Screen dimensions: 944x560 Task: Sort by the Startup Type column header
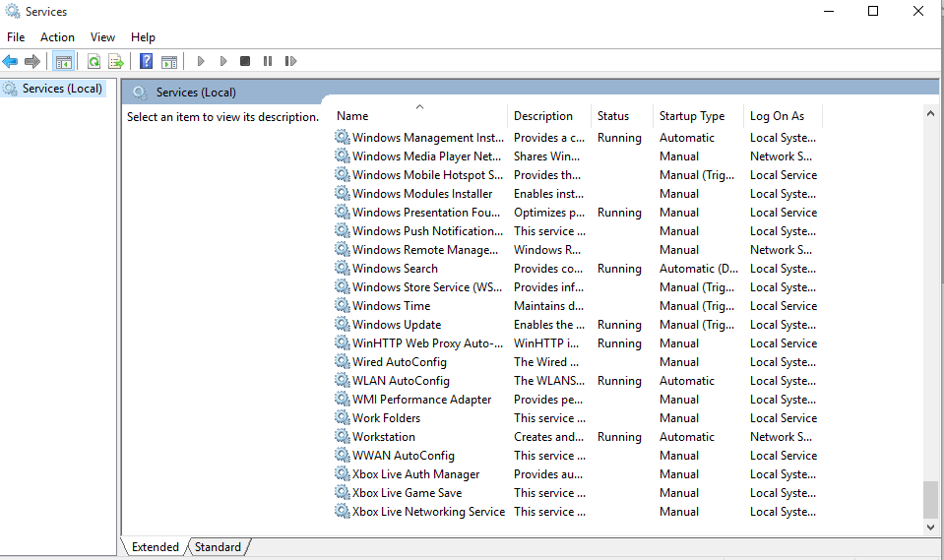point(698,115)
